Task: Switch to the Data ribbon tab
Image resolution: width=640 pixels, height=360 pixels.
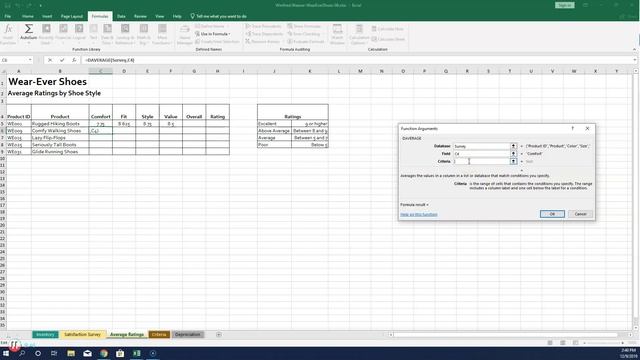Action: (121, 16)
